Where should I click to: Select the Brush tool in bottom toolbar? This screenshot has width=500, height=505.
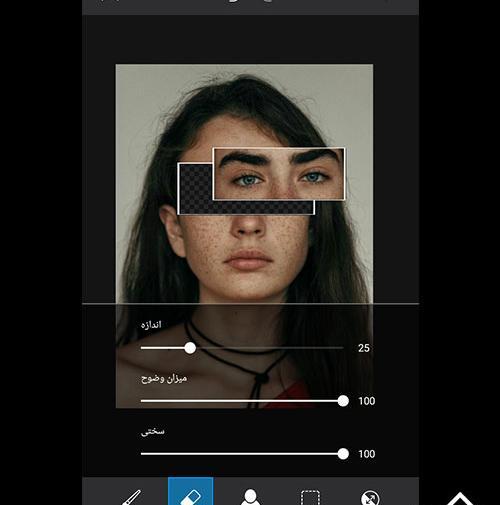click(131, 497)
